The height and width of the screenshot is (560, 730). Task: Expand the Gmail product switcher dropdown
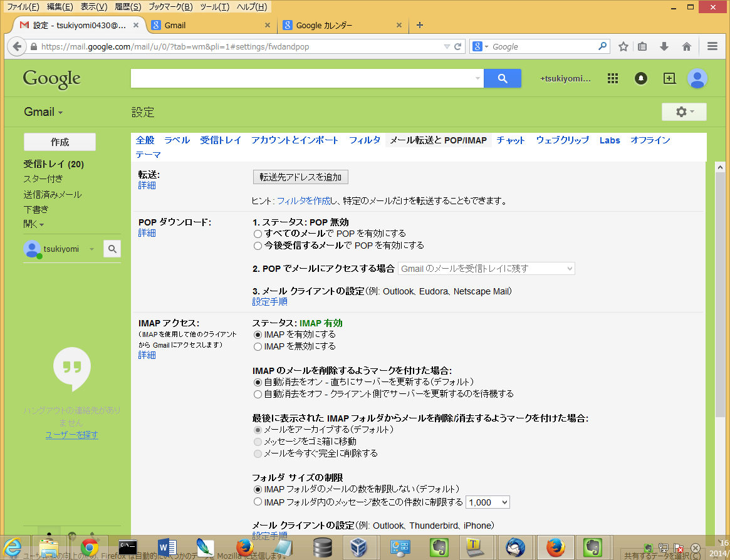point(43,111)
